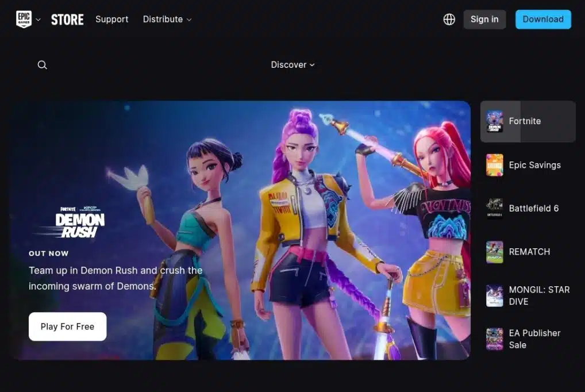Expand the Distribute menu
Viewport: 585px width, 392px height.
[167, 19]
